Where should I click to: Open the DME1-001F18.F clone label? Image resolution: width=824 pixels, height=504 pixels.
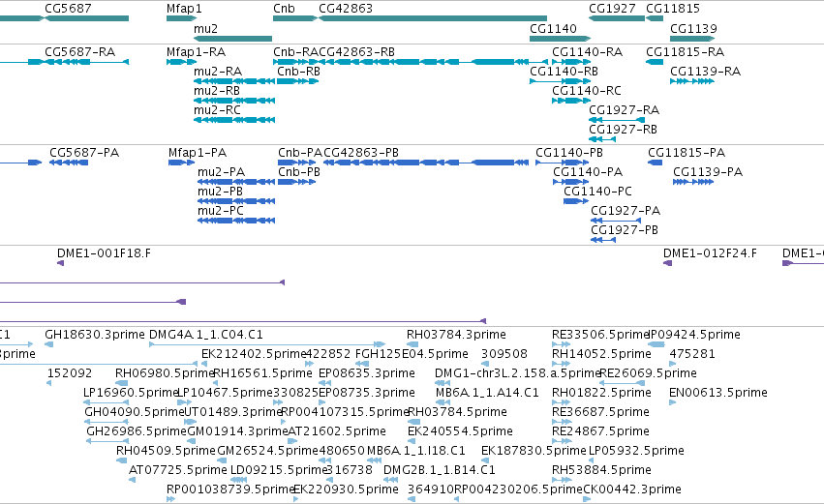(104, 253)
